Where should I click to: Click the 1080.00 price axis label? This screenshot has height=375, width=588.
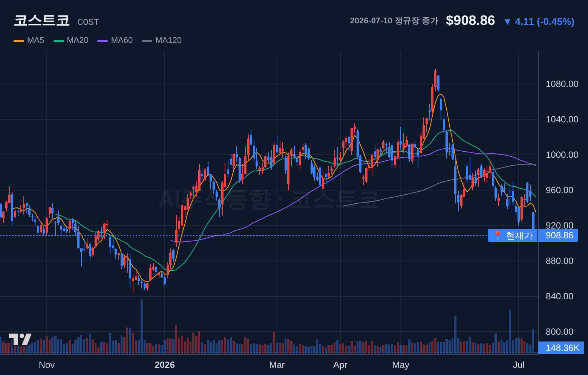pos(562,84)
